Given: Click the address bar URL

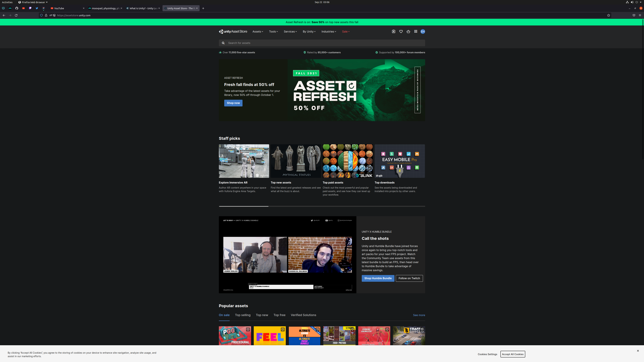Looking at the screenshot, I should pyautogui.click(x=74, y=15).
